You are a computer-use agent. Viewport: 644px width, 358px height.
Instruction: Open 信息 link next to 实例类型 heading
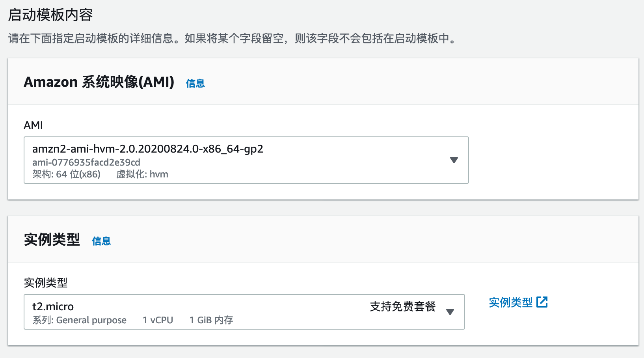(101, 241)
